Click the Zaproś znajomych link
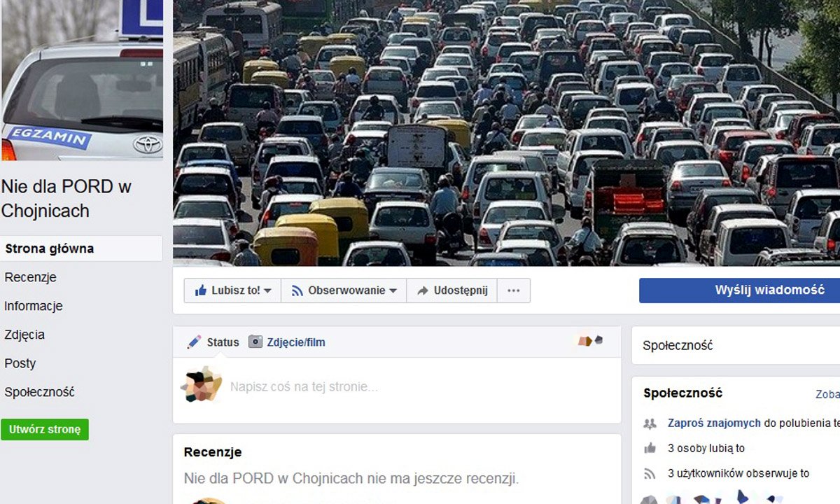Viewport: 840px width, 504px height. click(714, 423)
